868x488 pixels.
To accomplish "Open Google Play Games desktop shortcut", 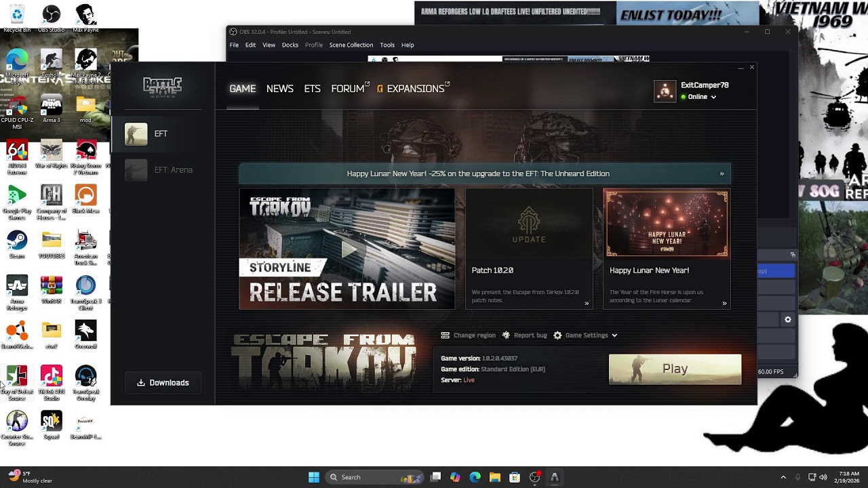I will point(17,202).
